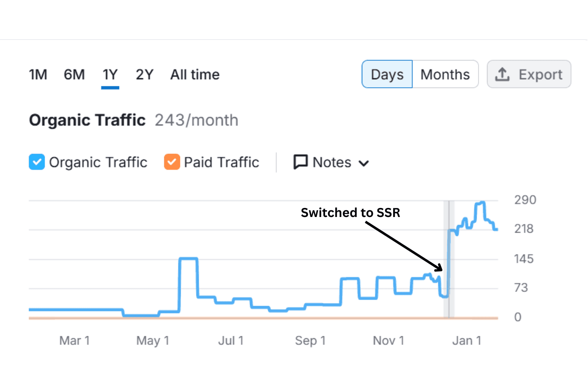Uncheck the Paid Traffic checkbox
Screen dimensions: 588x392
(172, 162)
